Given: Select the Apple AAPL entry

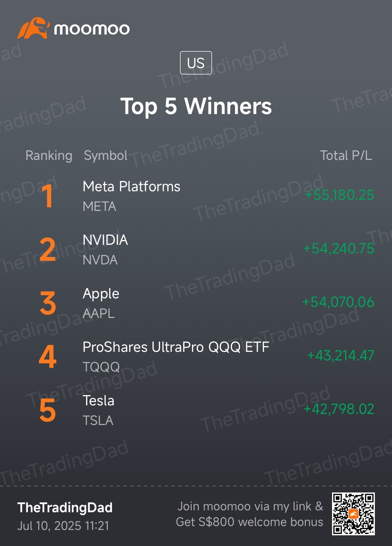Looking at the screenshot, I should (x=196, y=303).
